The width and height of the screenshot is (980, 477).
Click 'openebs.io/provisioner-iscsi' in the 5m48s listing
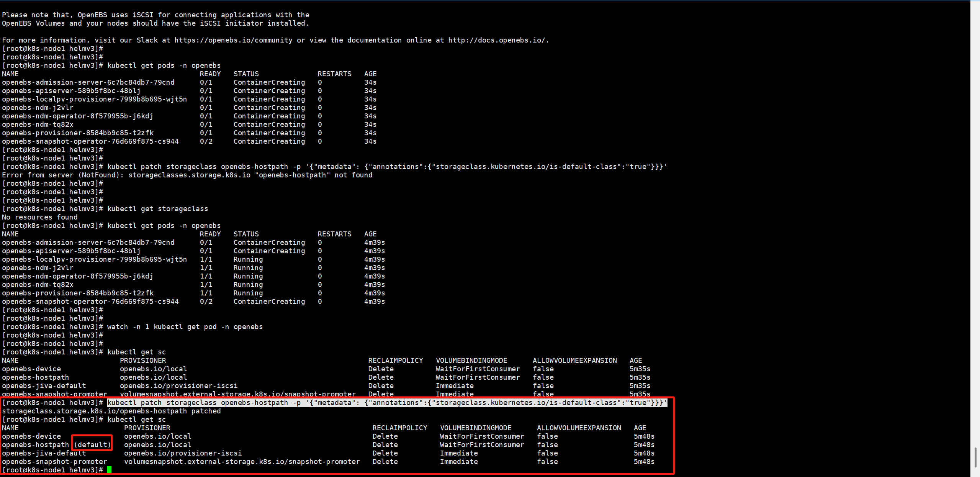point(183,453)
